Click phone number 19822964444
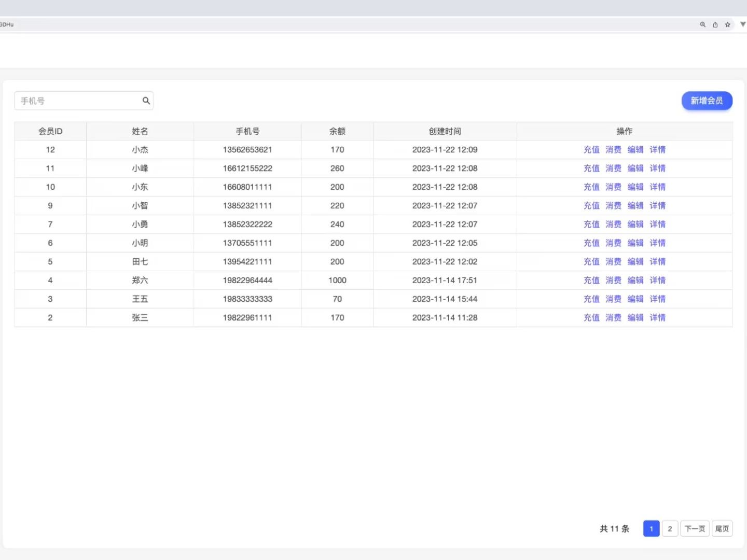The width and height of the screenshot is (747, 560). pyautogui.click(x=247, y=280)
